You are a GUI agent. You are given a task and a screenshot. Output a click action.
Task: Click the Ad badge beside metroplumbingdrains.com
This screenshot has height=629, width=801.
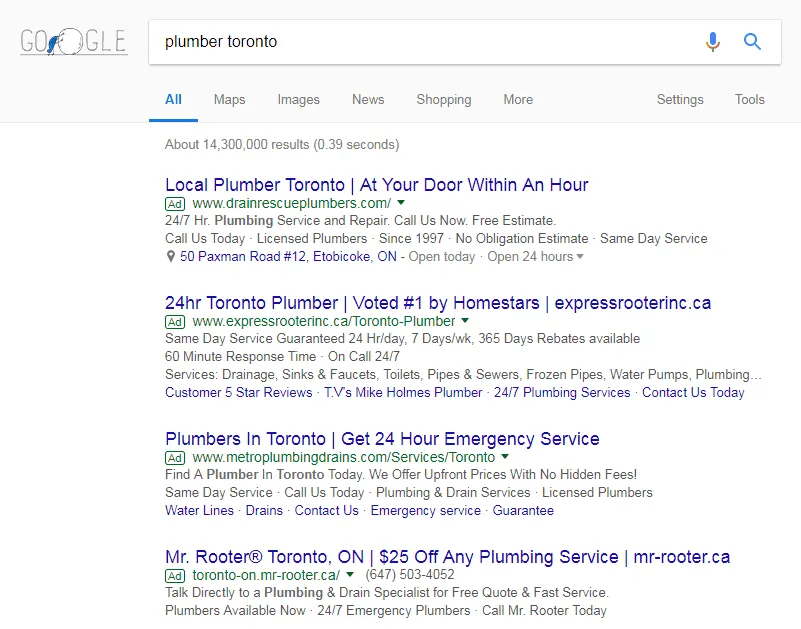pyautogui.click(x=175, y=457)
